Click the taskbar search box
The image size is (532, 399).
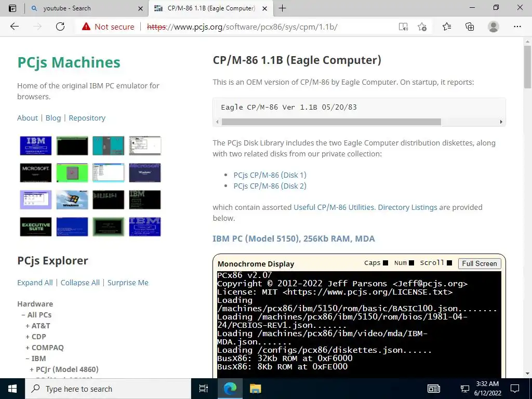[x=108, y=389]
